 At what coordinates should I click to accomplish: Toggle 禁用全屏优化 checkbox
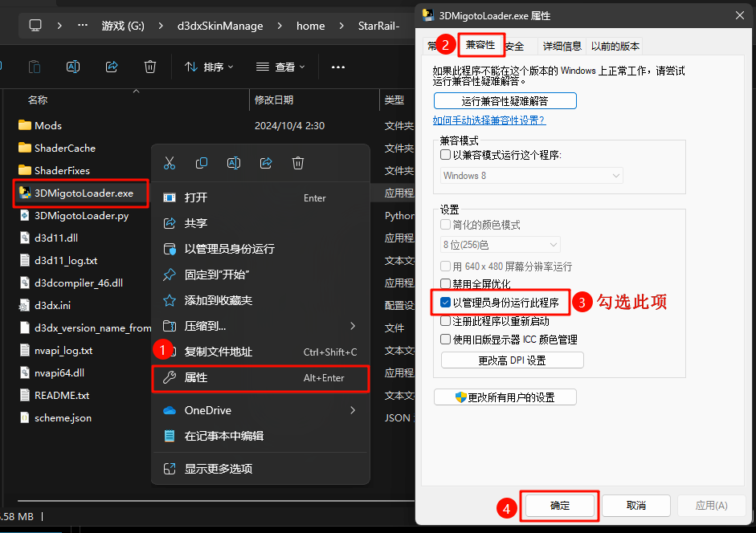(x=446, y=283)
